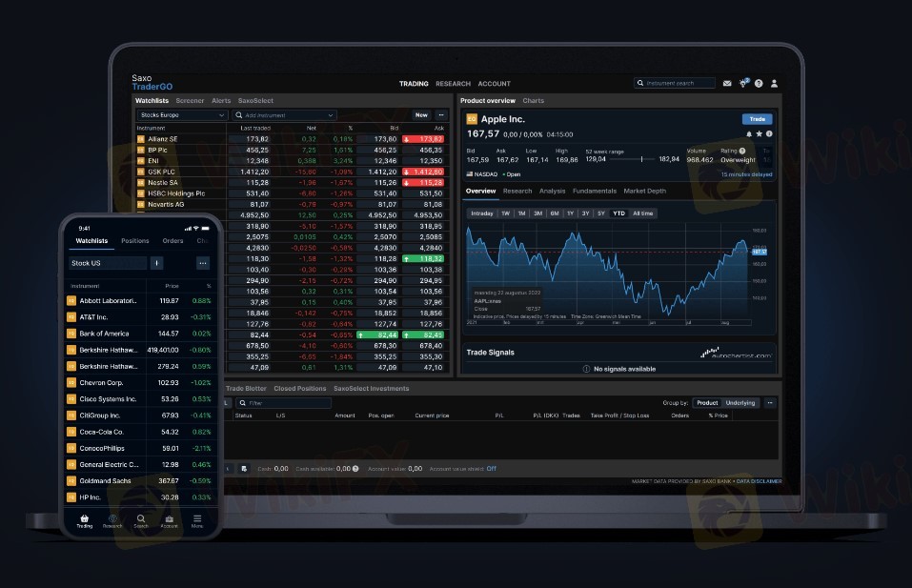Click the Saxo TraderGO logo
The image size is (912, 588).
[152, 83]
